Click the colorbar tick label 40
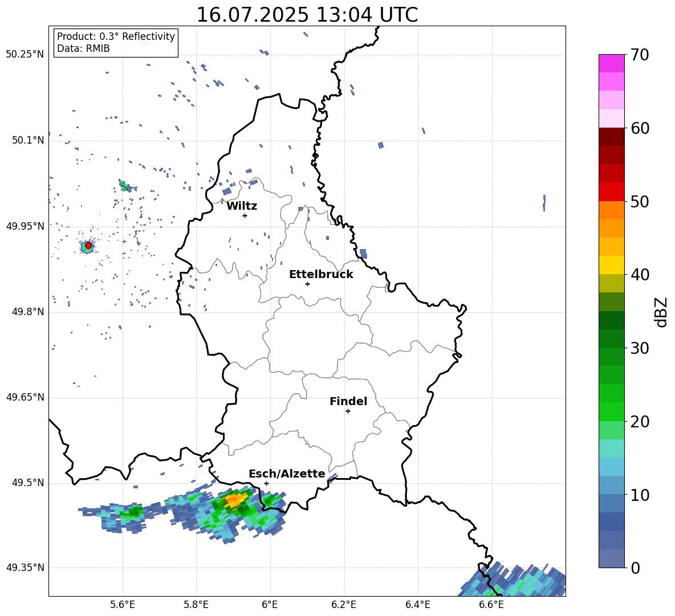Viewport: 675px width, 616px height. point(640,275)
